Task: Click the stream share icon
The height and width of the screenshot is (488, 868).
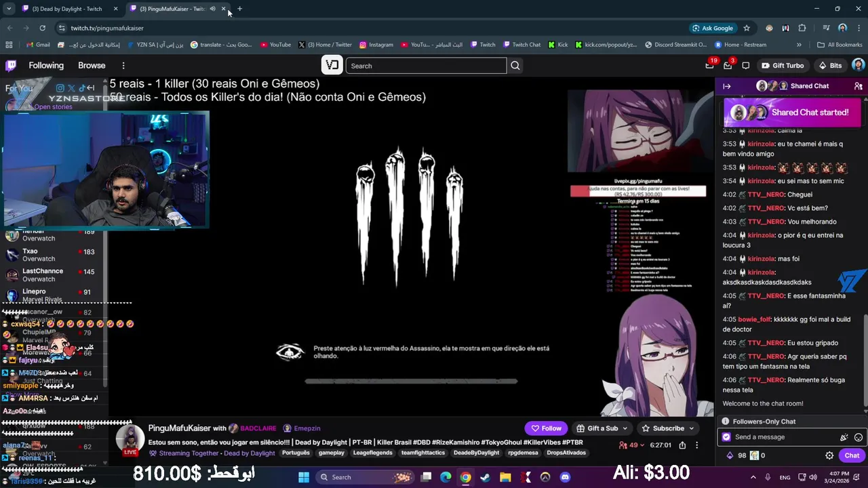Action: (x=682, y=445)
